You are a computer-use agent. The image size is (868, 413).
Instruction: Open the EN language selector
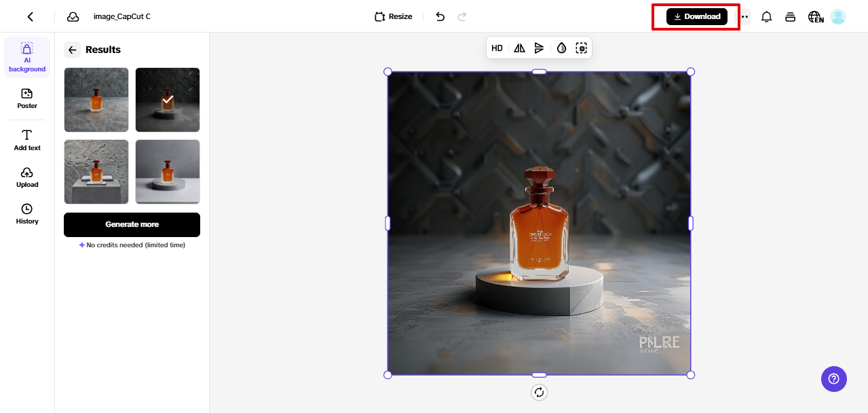coord(814,16)
